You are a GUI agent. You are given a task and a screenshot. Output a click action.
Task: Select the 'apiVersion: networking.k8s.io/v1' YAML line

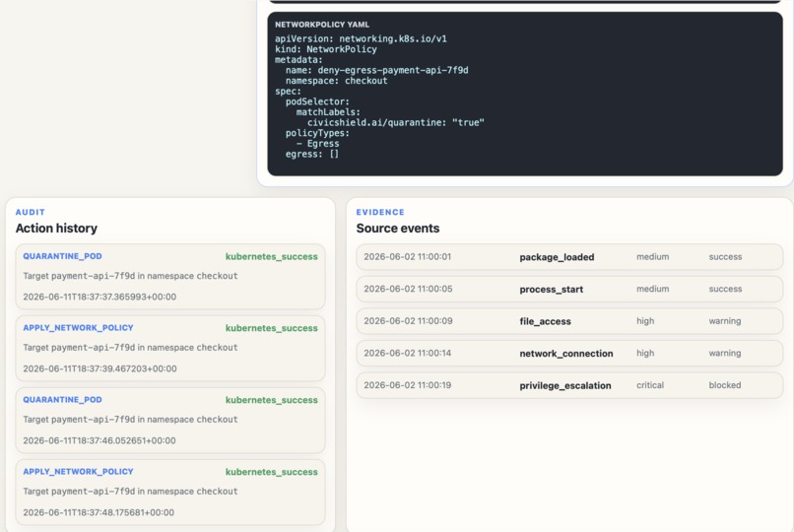[361, 38]
